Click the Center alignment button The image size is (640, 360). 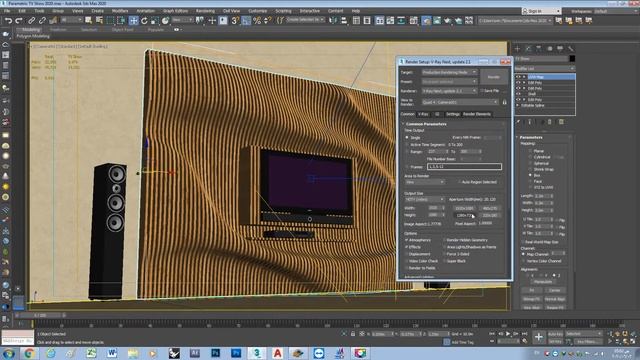coord(554,290)
